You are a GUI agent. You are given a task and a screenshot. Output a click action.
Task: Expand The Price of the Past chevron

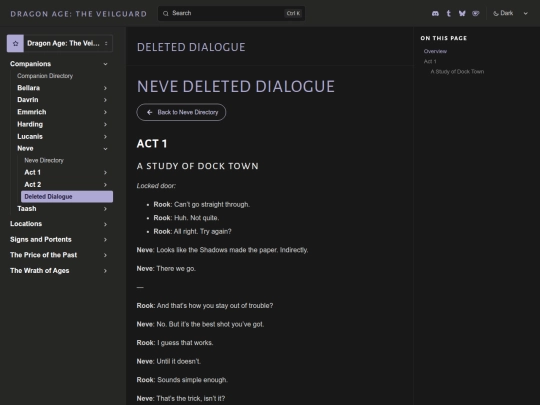(x=105, y=255)
